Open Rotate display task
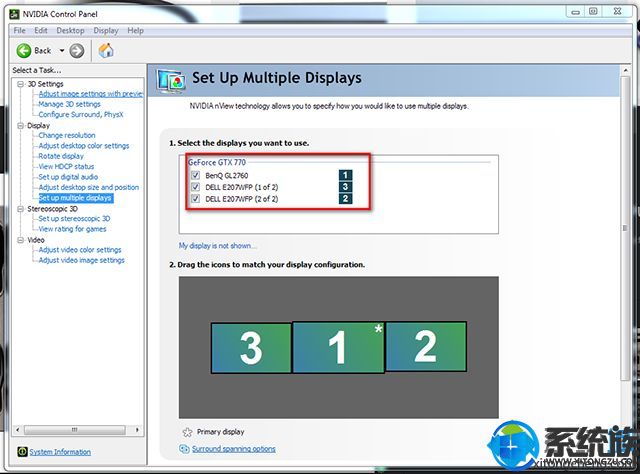This screenshot has height=474, width=640. (x=61, y=156)
